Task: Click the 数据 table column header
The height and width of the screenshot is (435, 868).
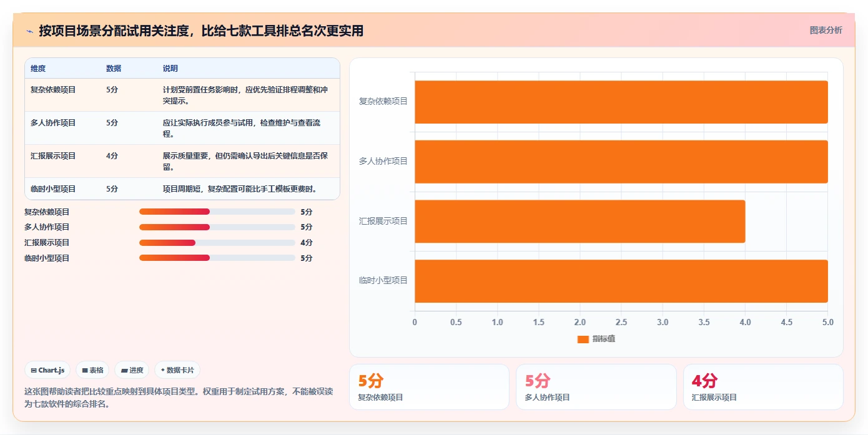Action: pos(114,68)
